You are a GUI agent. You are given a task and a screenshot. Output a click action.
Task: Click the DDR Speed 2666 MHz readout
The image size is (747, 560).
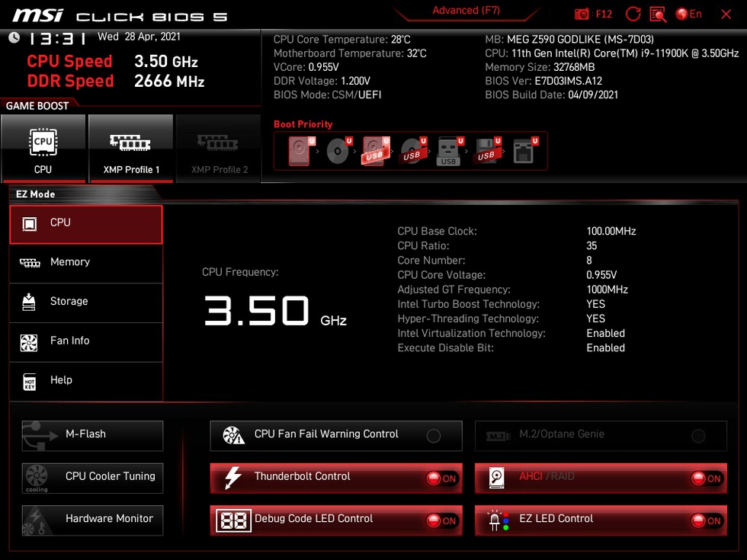click(x=116, y=81)
